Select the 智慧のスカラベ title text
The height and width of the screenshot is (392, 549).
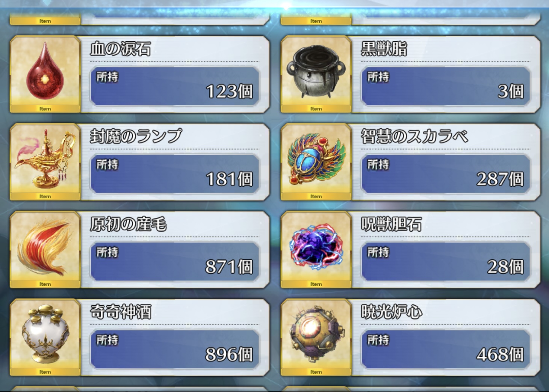(x=414, y=136)
